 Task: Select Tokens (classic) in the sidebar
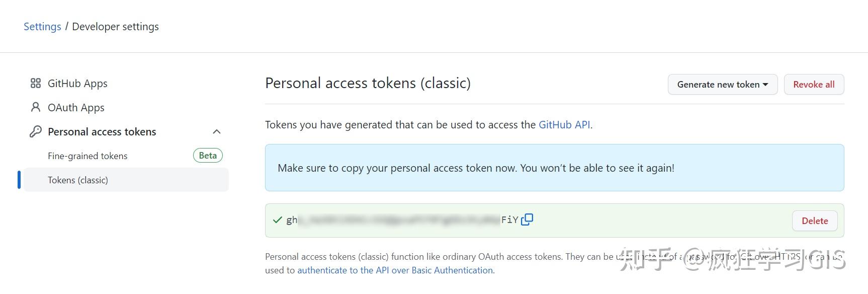point(78,180)
